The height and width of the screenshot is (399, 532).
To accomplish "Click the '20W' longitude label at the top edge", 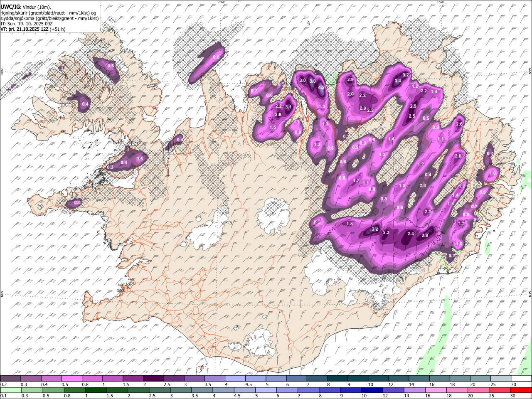I will point(221,2).
